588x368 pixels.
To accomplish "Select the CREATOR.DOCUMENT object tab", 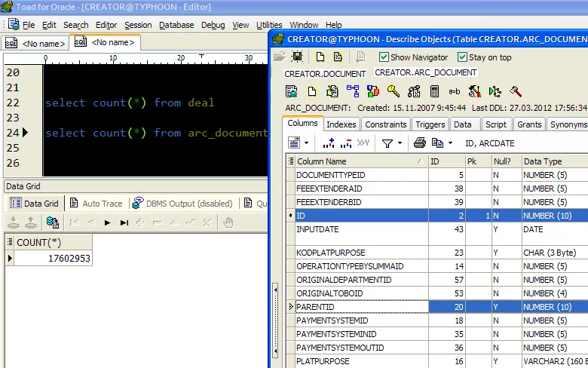I will (x=325, y=73).
